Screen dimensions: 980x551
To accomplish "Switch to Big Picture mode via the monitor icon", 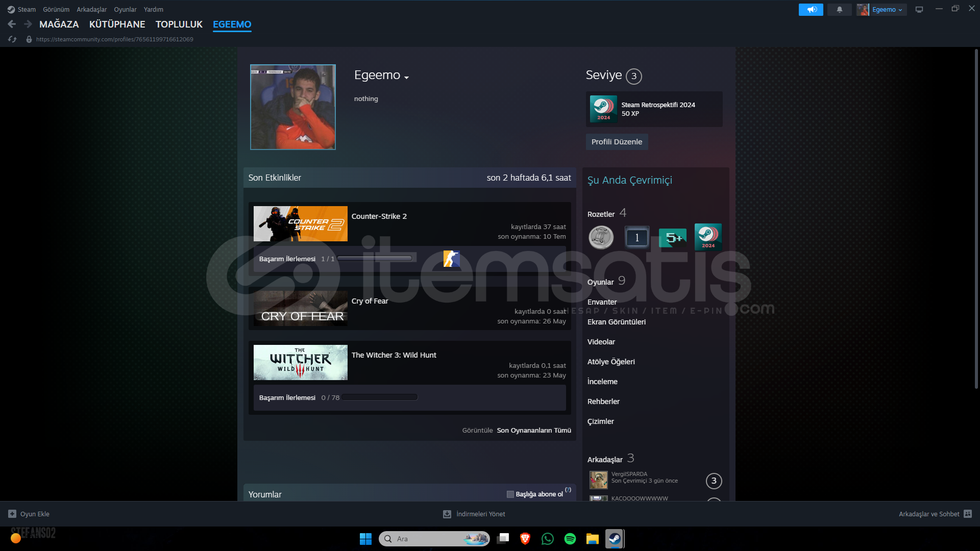I will tap(919, 9).
